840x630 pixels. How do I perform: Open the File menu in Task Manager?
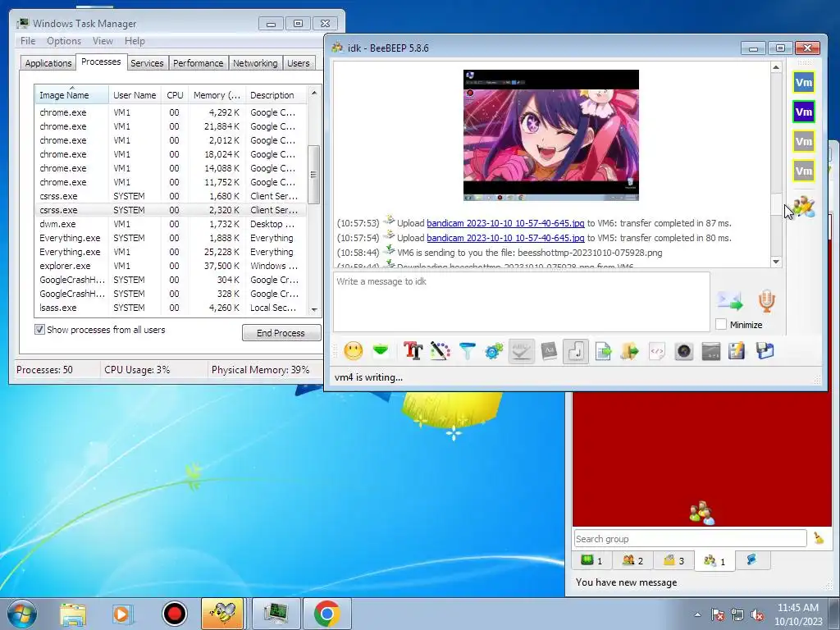click(x=28, y=41)
